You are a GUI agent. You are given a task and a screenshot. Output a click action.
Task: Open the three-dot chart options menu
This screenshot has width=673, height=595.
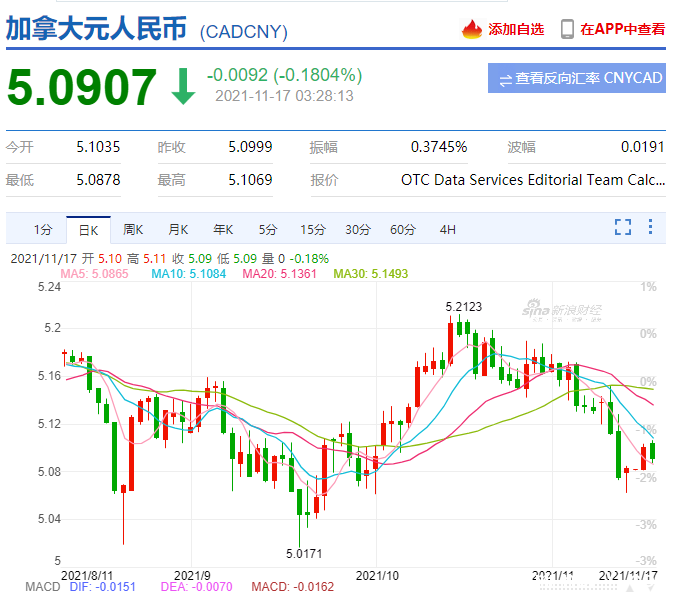[x=651, y=227]
